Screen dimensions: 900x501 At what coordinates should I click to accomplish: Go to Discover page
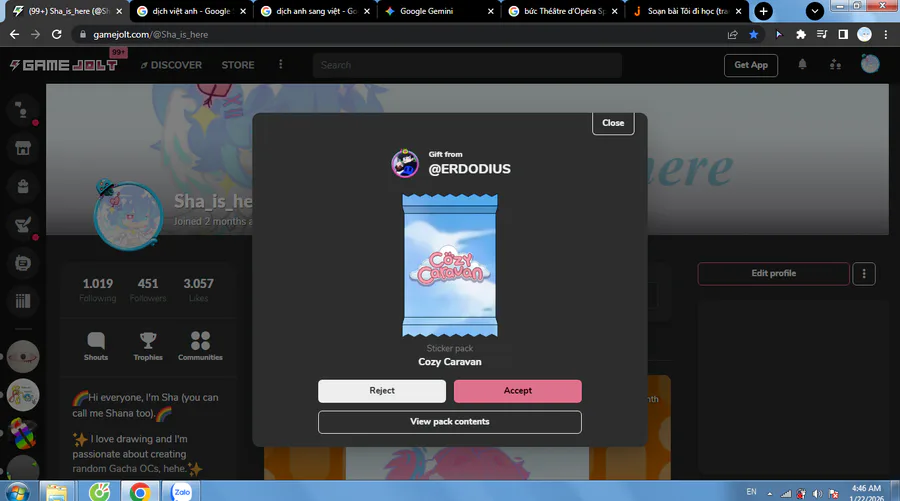[x=171, y=65]
